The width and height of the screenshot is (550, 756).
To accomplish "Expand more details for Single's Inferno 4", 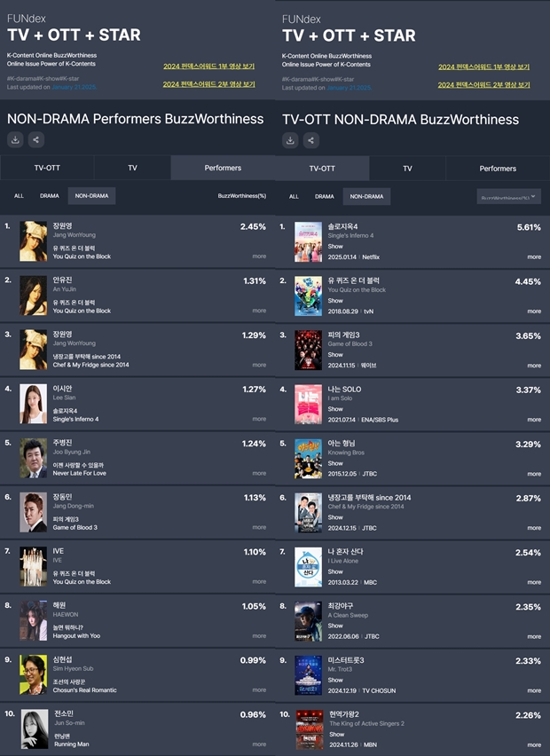I will [x=534, y=257].
